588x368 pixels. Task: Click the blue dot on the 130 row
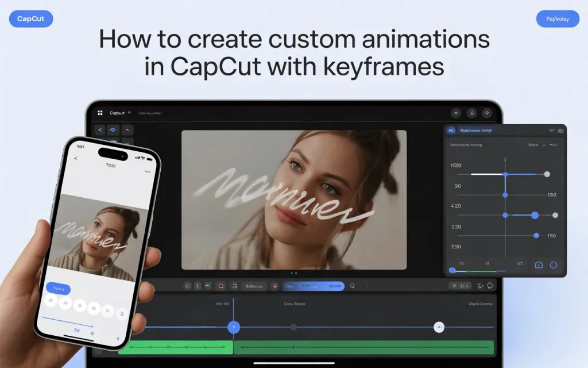click(505, 195)
